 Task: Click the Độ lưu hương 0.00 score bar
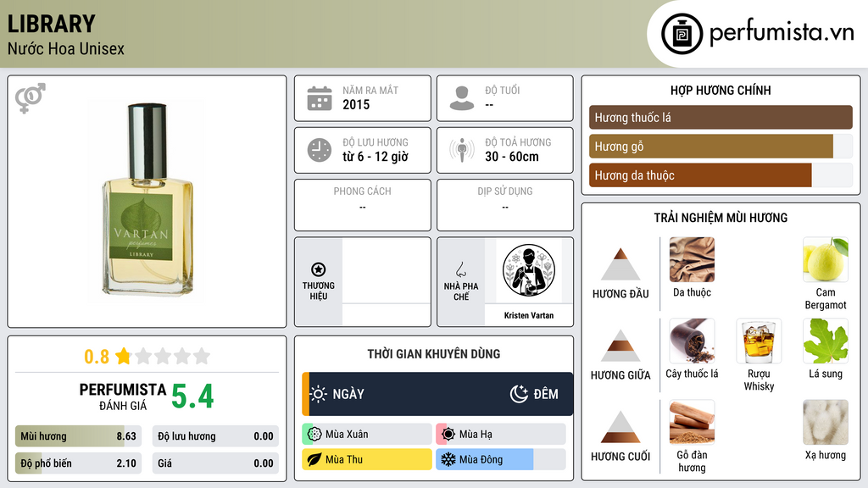pos(215,436)
